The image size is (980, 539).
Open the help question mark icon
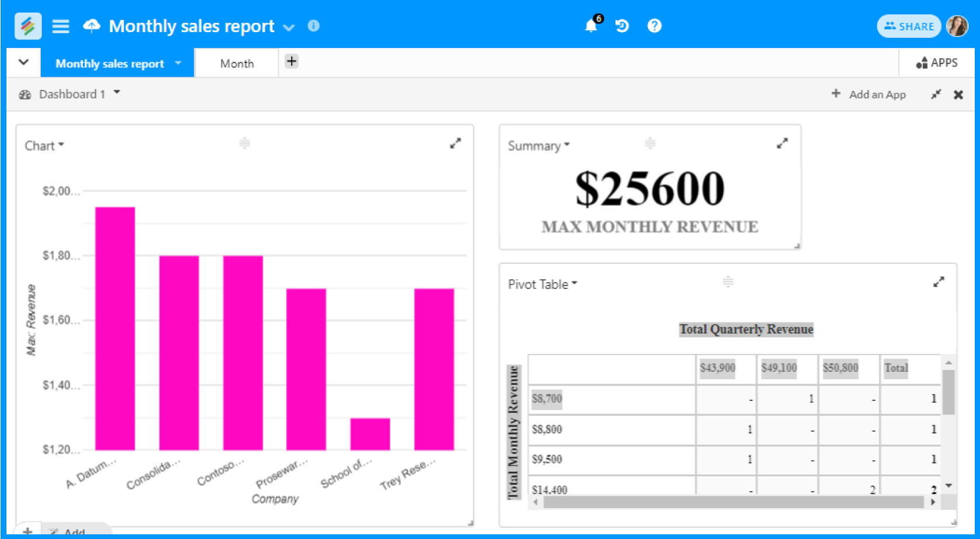pyautogui.click(x=654, y=26)
